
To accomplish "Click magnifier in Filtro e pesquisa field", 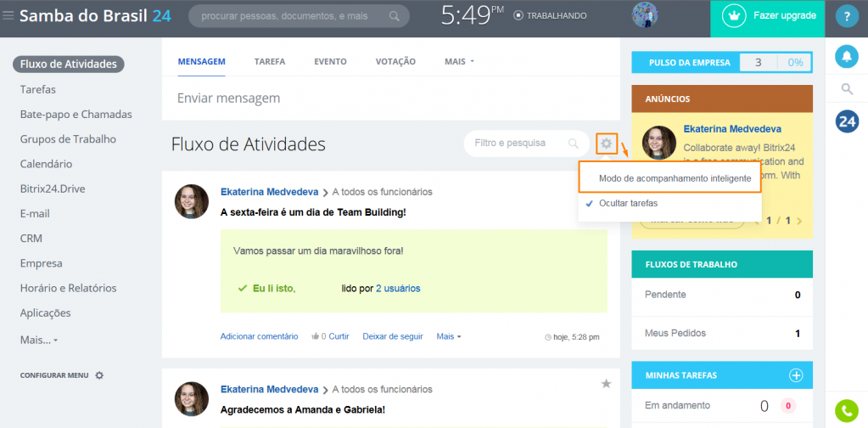I will 573,144.
